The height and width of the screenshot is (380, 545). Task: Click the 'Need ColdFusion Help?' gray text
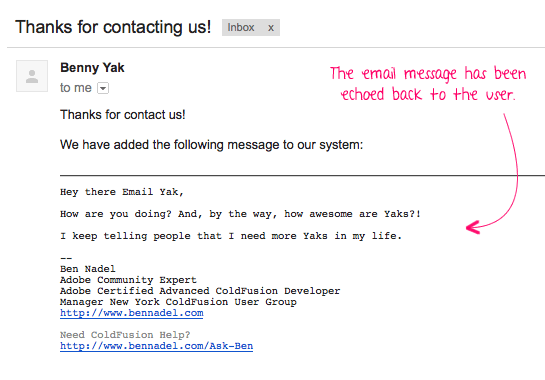point(125,335)
